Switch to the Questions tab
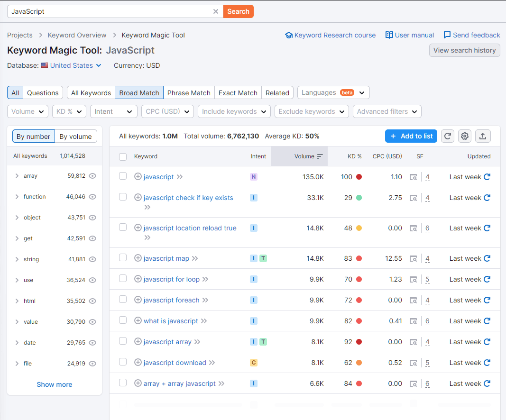The height and width of the screenshot is (420, 506). point(43,93)
